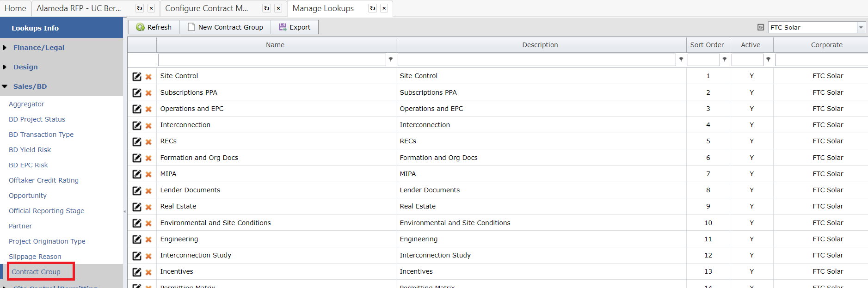
Task: Reload the Manage Lookups tab
Action: click(372, 8)
